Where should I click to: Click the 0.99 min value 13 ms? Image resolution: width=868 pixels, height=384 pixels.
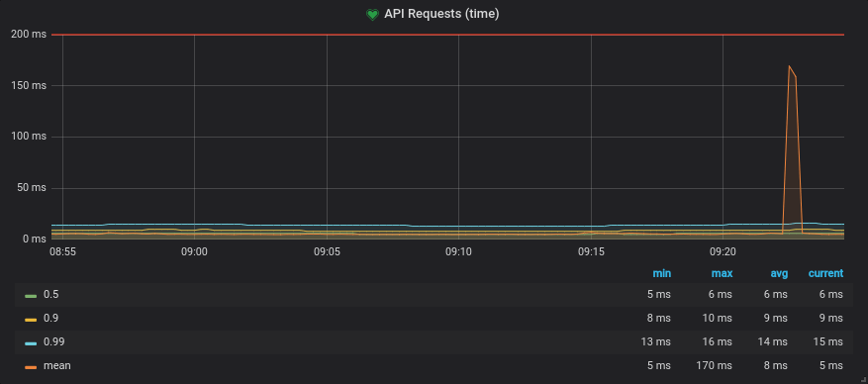pos(655,342)
